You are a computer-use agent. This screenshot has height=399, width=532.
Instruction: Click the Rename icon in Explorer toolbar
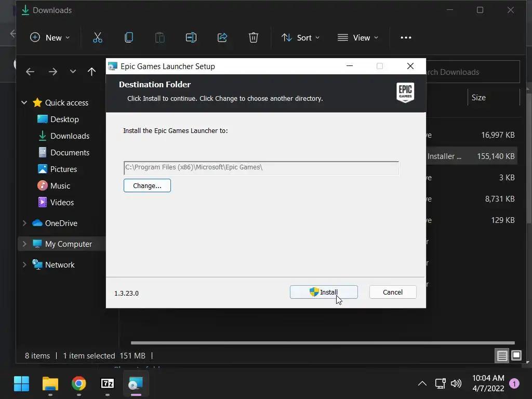tap(191, 37)
